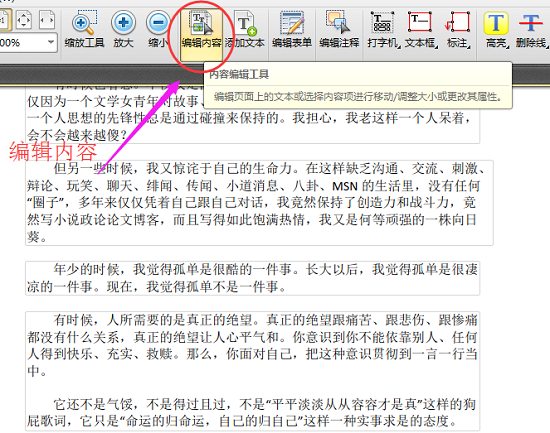
Task: Click the fit page view icon
Action: coord(24,20)
